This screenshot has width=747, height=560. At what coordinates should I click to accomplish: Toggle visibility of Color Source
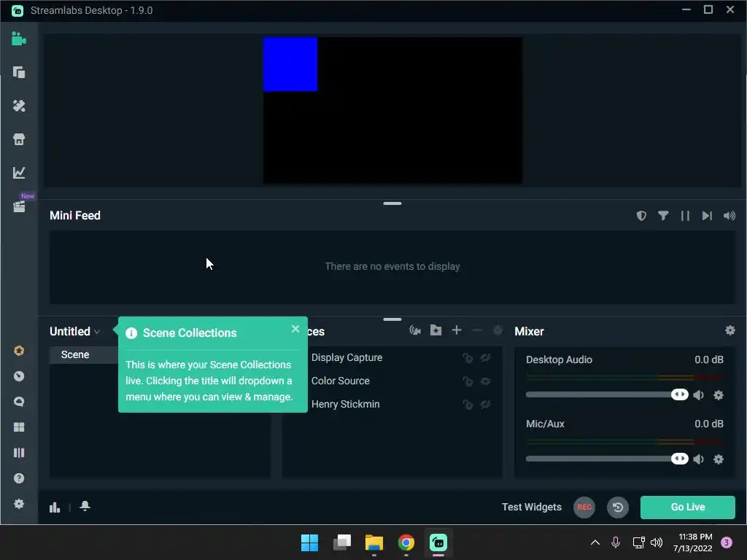coord(485,381)
